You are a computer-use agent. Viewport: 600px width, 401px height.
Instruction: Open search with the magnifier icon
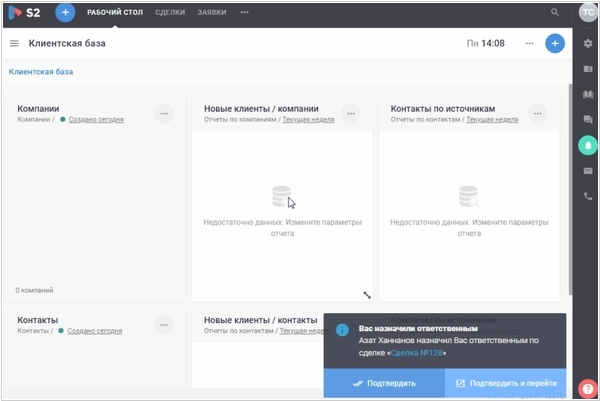[554, 12]
